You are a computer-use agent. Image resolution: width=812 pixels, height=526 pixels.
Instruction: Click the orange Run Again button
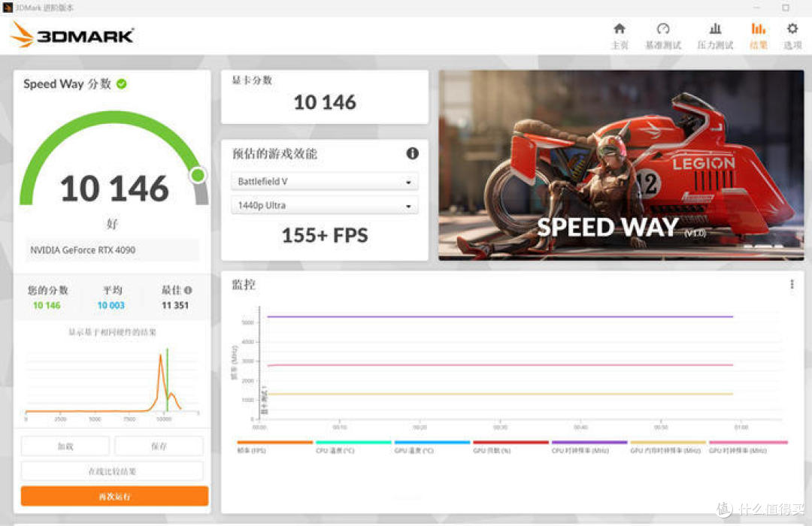click(x=114, y=496)
